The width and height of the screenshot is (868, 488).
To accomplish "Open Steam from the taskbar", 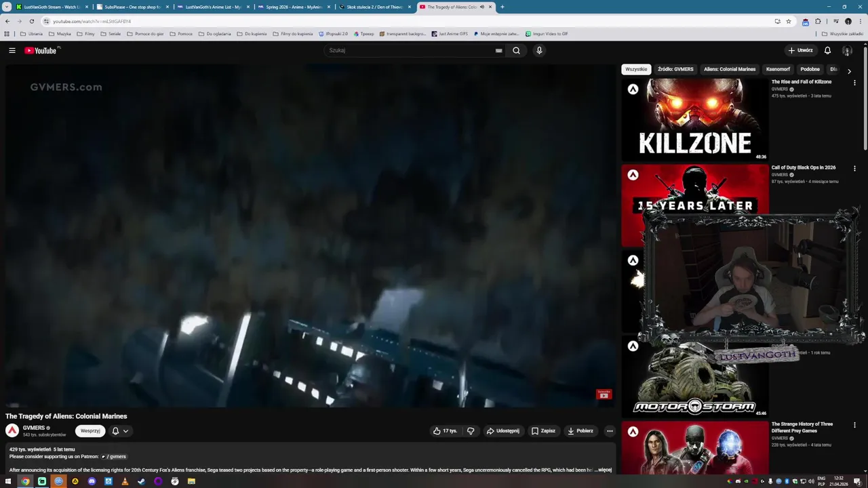I will (x=141, y=481).
